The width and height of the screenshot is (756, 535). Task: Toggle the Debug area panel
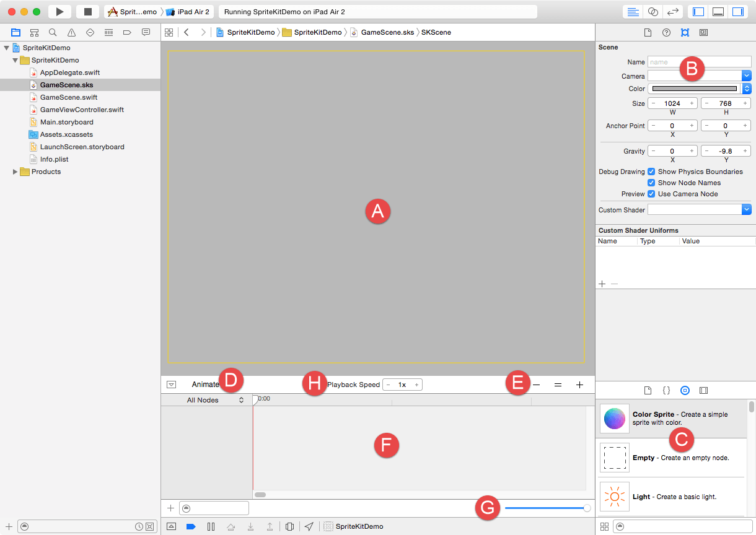click(x=718, y=12)
